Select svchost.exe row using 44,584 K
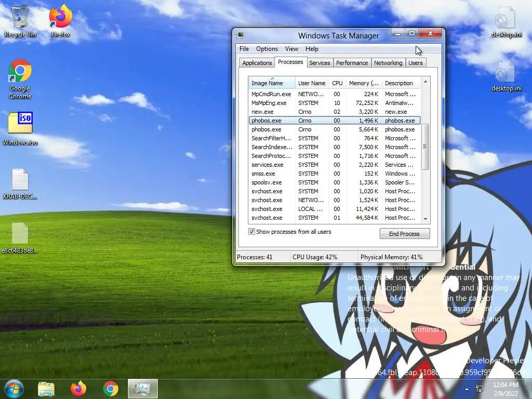The width and height of the screenshot is (532, 399). (335, 218)
